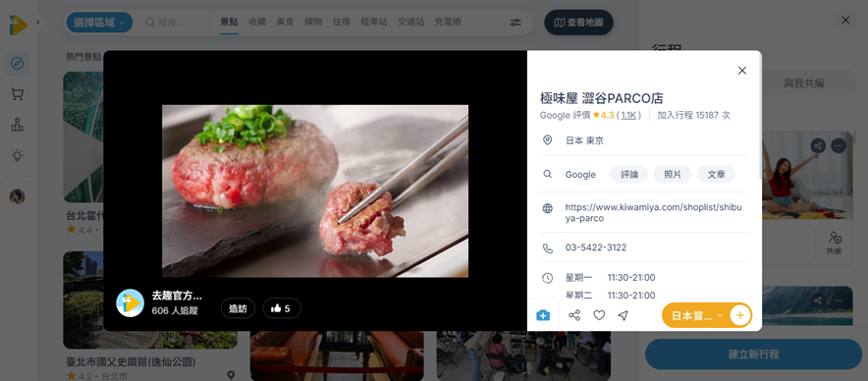Like the photo with thumbs-up 5

click(282, 308)
